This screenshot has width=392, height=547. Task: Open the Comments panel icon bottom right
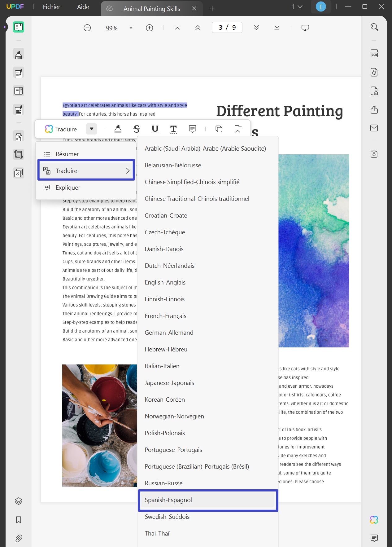point(374,538)
